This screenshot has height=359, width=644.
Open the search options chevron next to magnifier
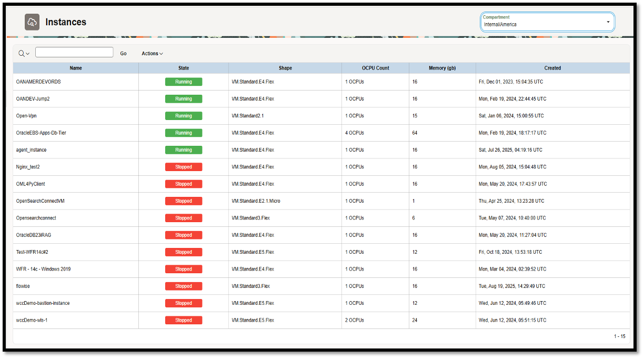click(x=27, y=52)
